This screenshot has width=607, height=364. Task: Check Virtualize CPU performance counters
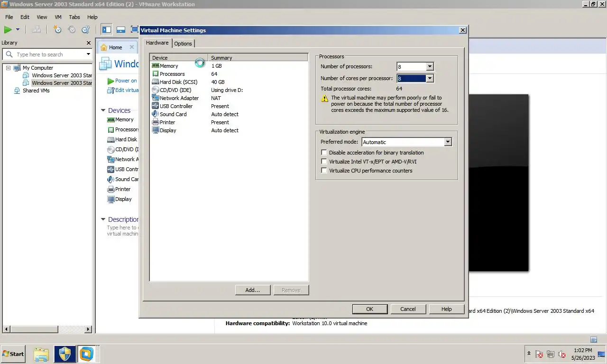click(x=324, y=171)
